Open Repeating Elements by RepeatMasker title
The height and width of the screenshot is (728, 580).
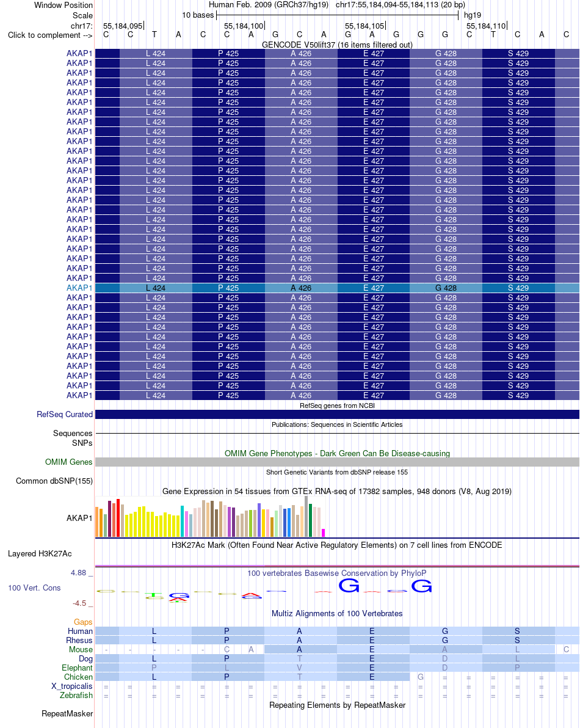337,705
